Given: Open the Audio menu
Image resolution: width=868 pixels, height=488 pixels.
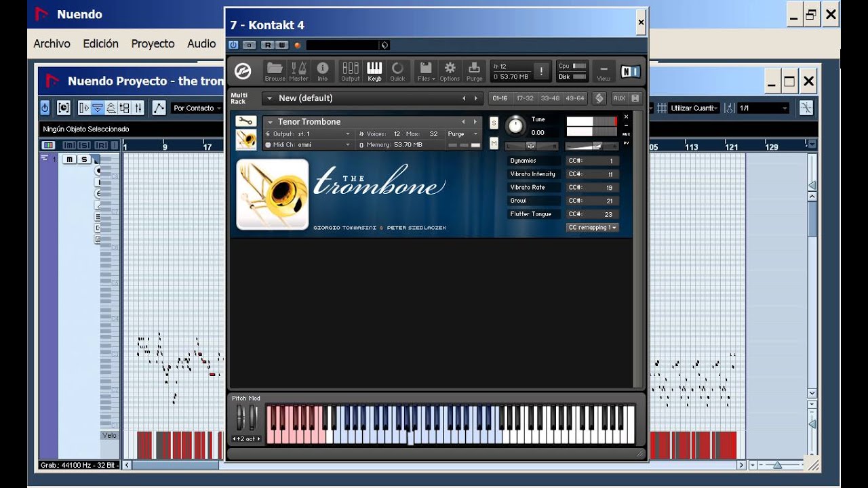Looking at the screenshot, I should (201, 43).
